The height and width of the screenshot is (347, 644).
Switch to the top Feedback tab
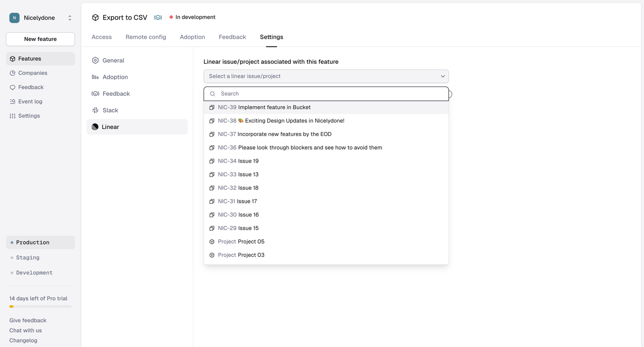[233, 37]
